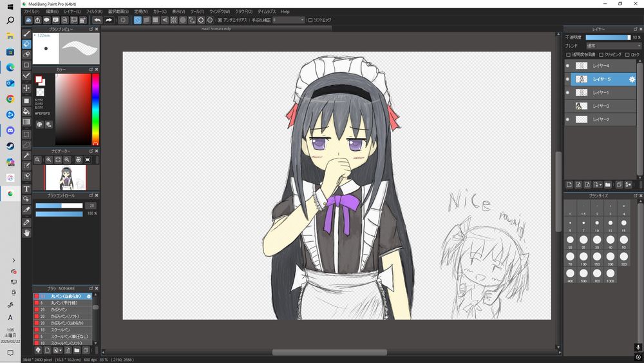Click the Undo arrow in top toolbar
This screenshot has width=644, height=363.
(x=97, y=20)
